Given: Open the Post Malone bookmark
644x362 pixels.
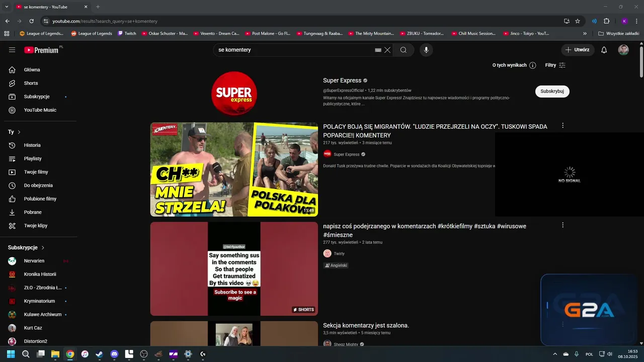Looking at the screenshot, I should coord(268,34).
